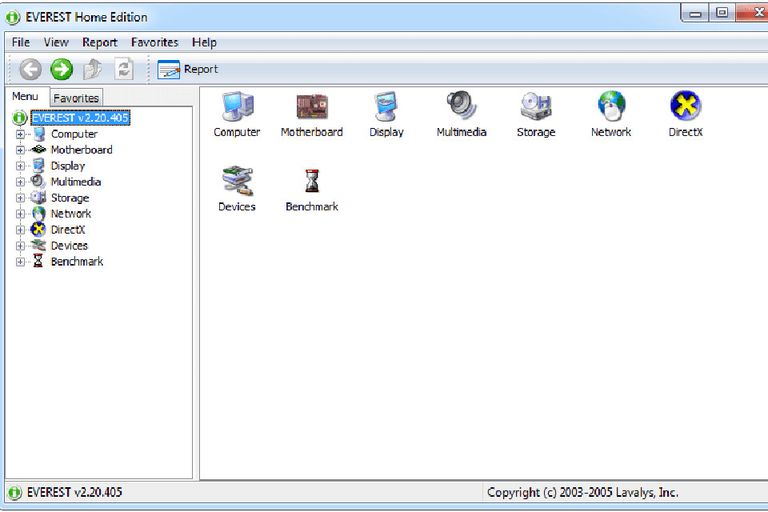Select the Benchmark hourglass icon in the tree
The width and height of the screenshot is (768, 512).
tap(38, 261)
